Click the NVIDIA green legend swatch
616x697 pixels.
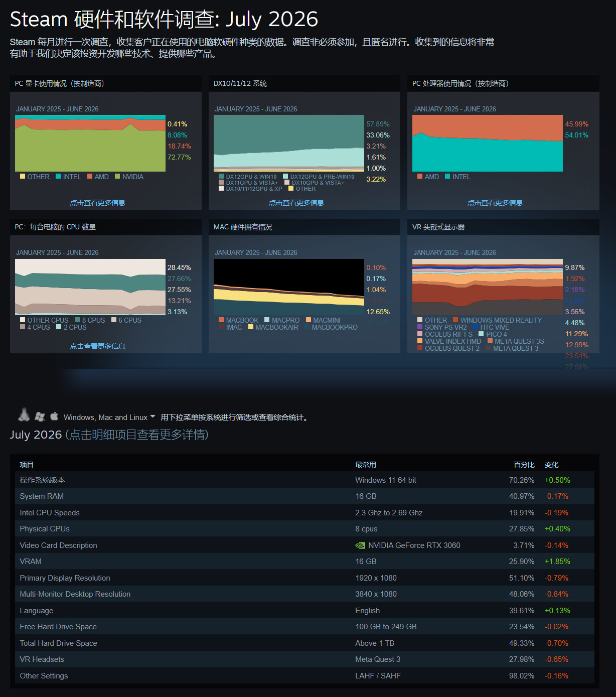117,176
